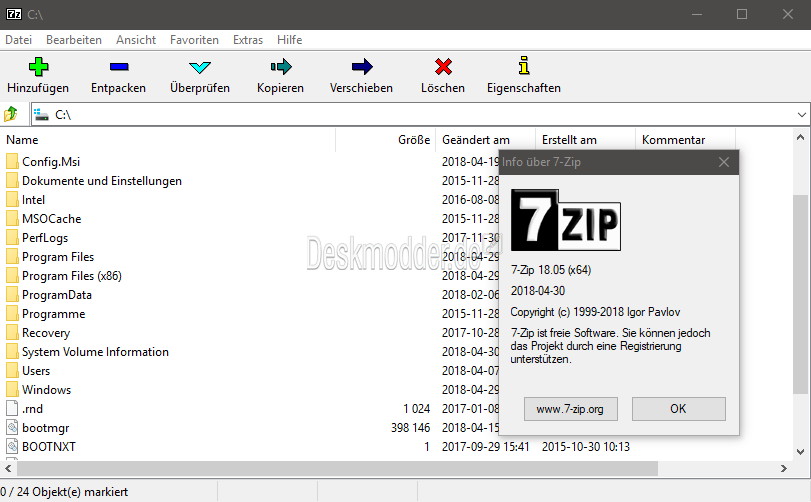Click the horizontal scrollbar right arrow
Screen dimensions: 811x502
point(784,468)
